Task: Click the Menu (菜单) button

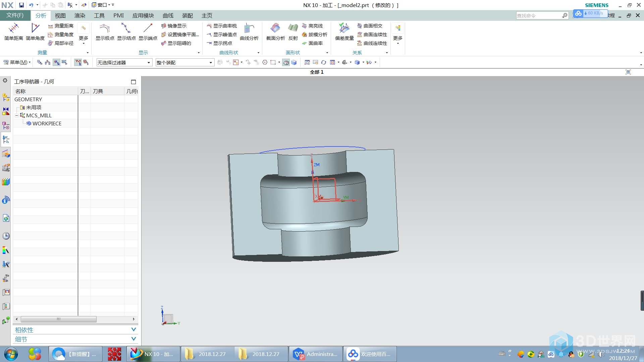Action: (x=17, y=62)
